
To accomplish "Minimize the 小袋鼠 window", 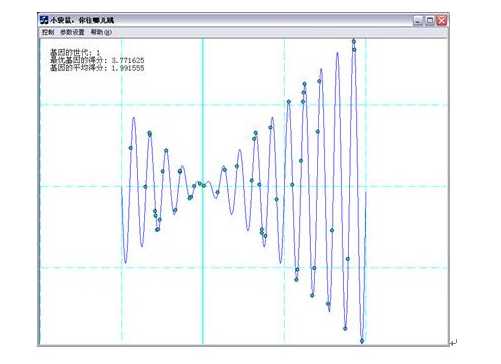I will (418, 21).
